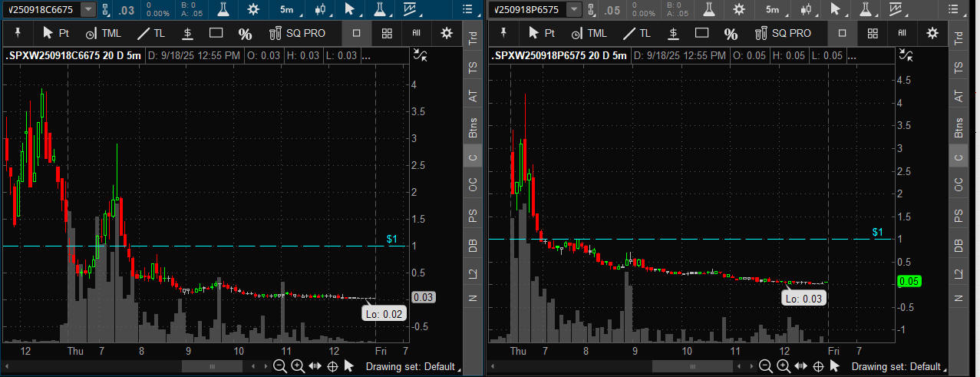The image size is (980, 377).
Task: Click the Pt pointer button in left chart
Action: click(55, 34)
